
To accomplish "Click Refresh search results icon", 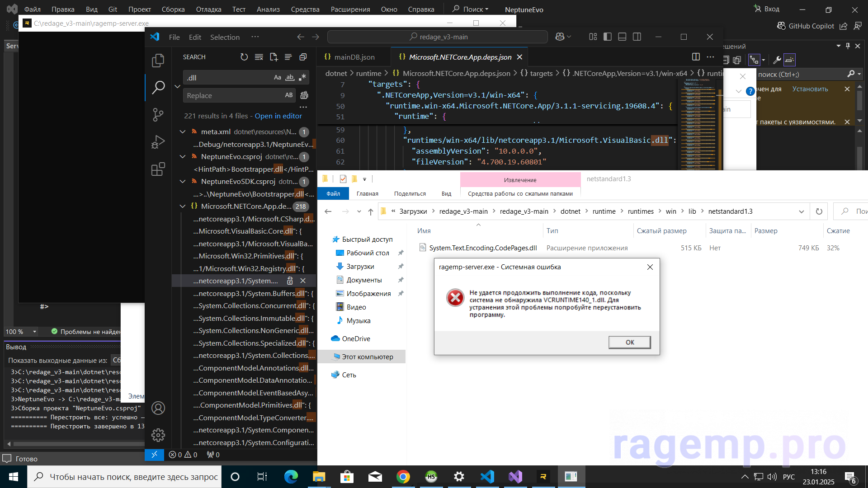I will click(x=244, y=57).
